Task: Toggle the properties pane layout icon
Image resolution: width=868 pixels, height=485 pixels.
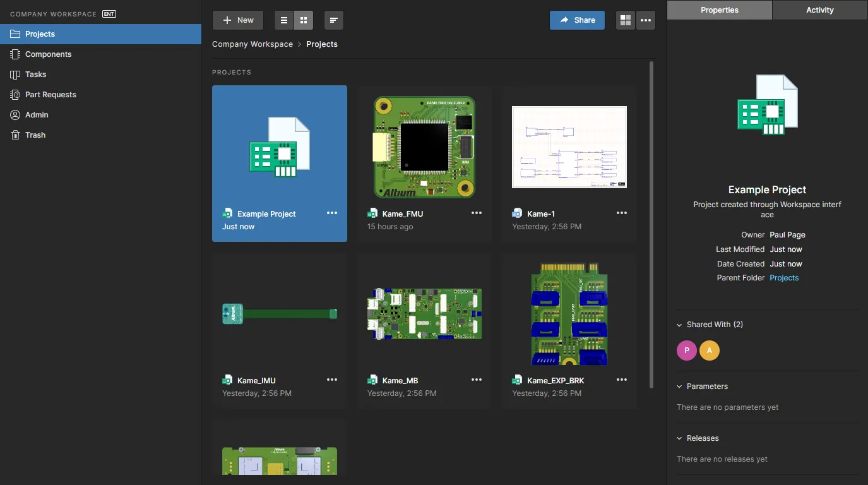Action: click(x=626, y=20)
